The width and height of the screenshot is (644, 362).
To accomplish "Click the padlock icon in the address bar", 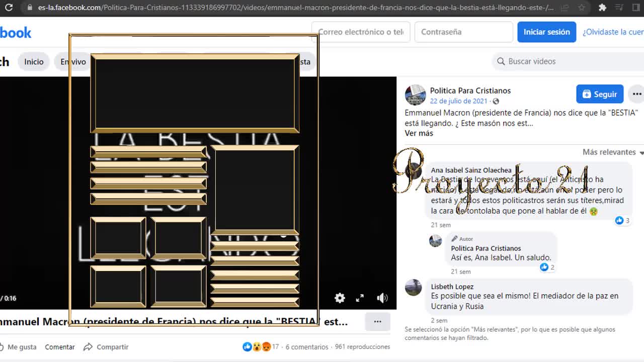I will 29,8.
